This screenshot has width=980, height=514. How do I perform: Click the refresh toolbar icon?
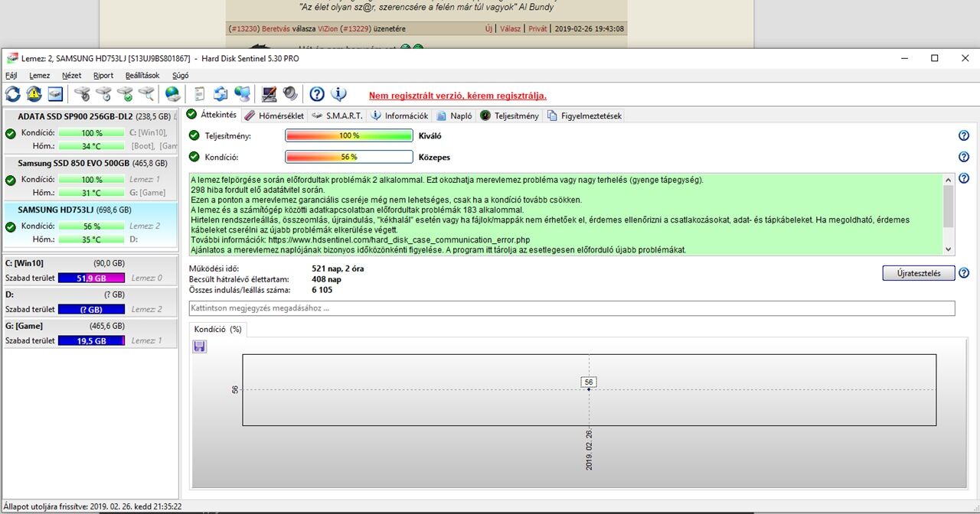pos(13,94)
